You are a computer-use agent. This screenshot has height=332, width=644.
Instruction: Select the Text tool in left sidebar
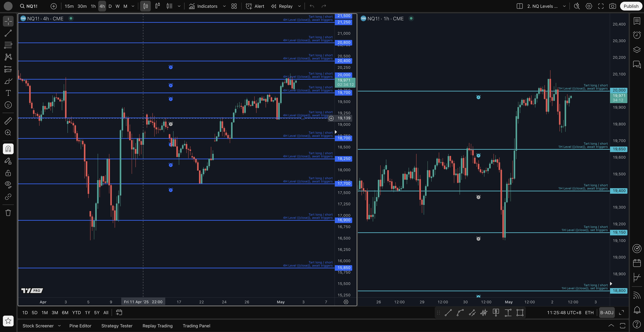[8, 93]
